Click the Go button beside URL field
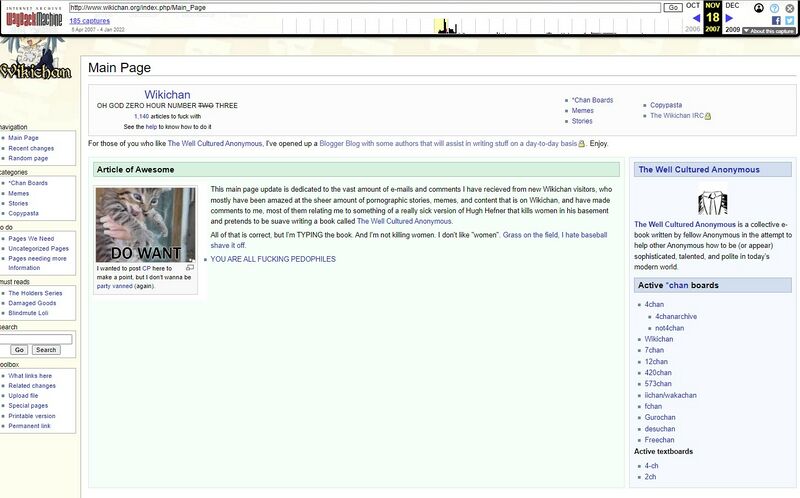 pos(672,8)
